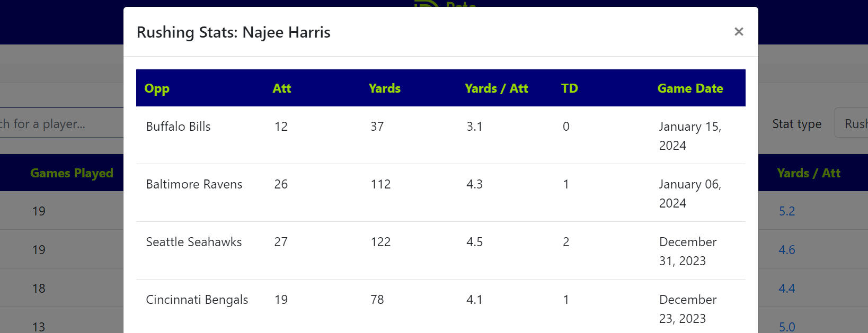Screen dimensions: 868x333
Task: Click the Seattle Seahawks opponent cell
Action: (x=194, y=242)
